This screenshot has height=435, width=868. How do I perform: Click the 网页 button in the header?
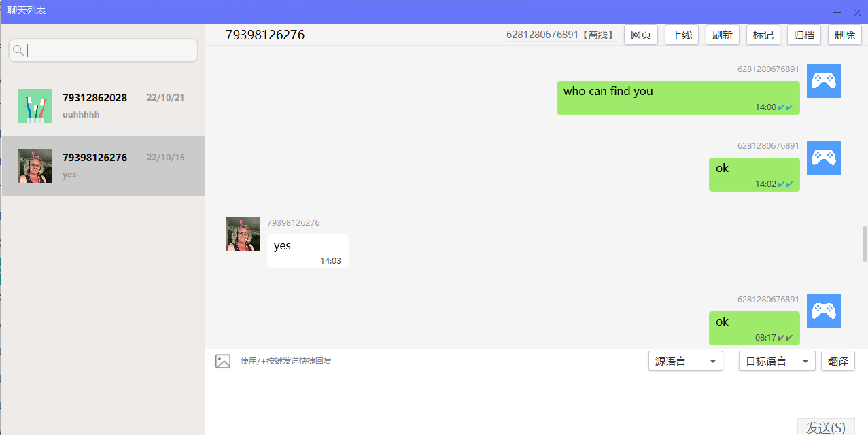click(641, 35)
